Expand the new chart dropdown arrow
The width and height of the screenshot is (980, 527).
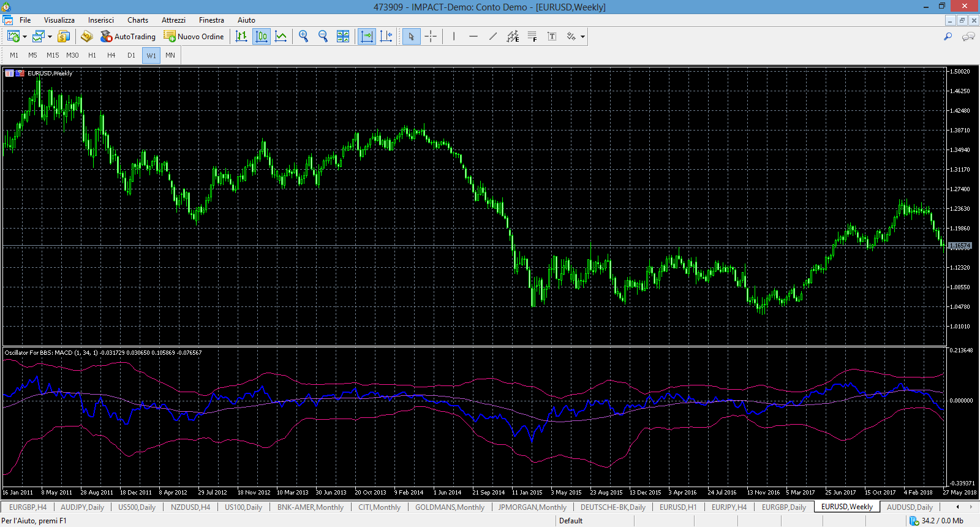click(x=24, y=37)
